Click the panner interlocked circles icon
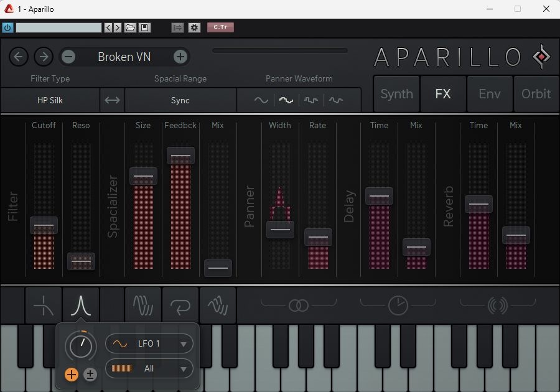Viewport: 560px width, 392px height. tap(299, 306)
